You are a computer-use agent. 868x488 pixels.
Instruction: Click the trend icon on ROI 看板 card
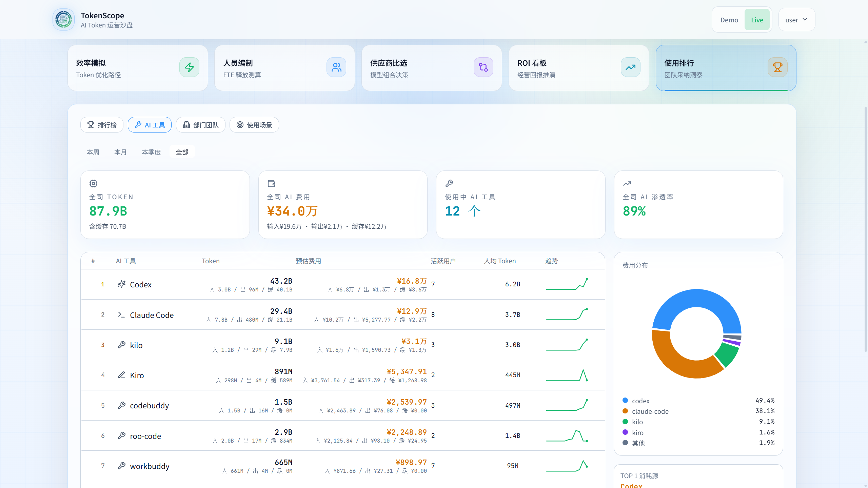pos(631,67)
